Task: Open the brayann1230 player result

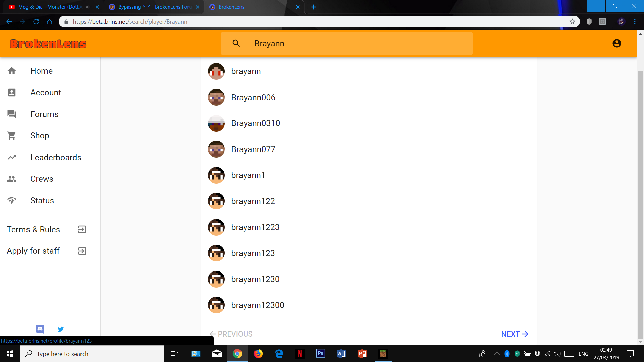Action: click(369, 279)
